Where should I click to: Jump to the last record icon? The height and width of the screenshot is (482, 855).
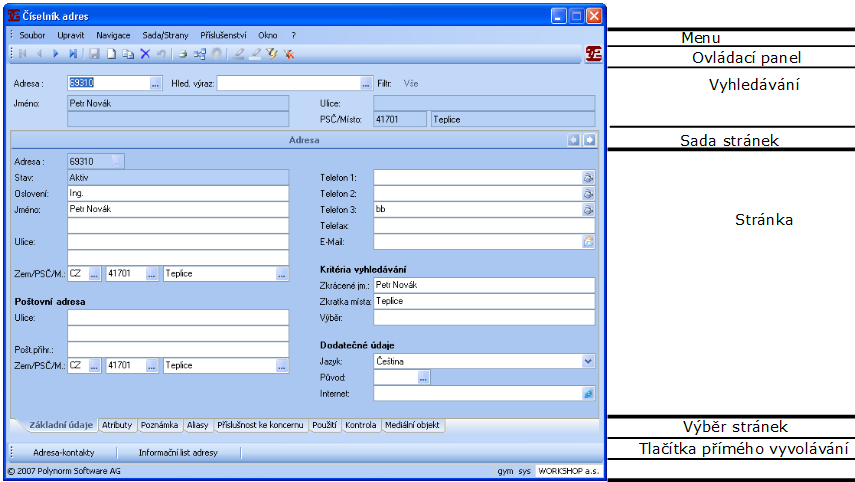coord(73,54)
